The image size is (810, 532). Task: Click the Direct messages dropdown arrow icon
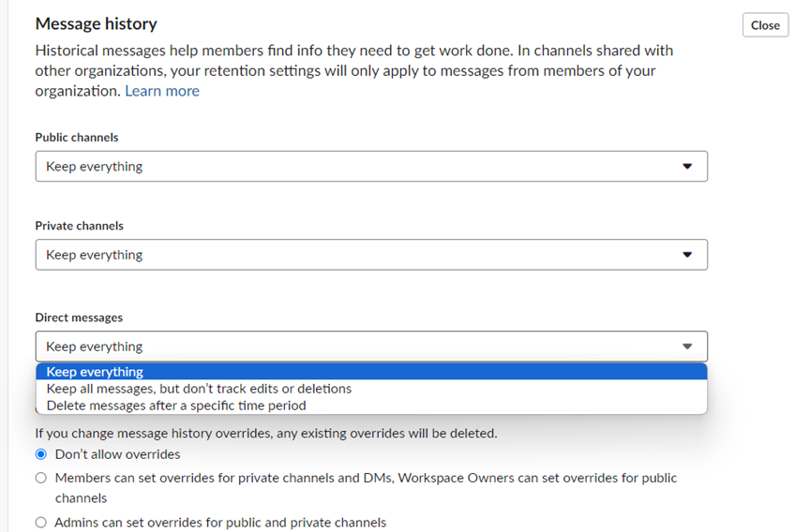(x=687, y=347)
